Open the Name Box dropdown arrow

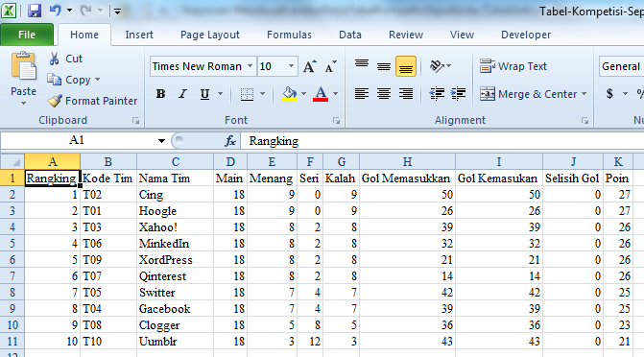(161, 141)
